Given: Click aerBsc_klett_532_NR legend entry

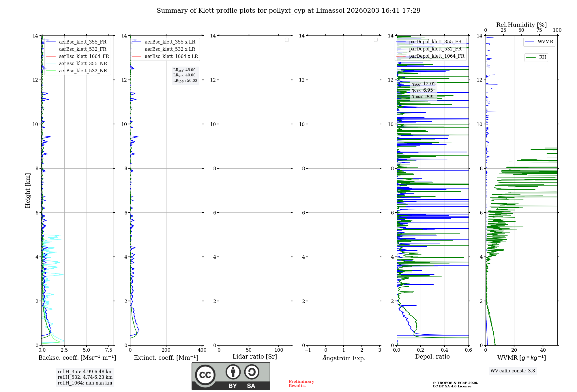Looking at the screenshot, I should pyautogui.click(x=83, y=71).
